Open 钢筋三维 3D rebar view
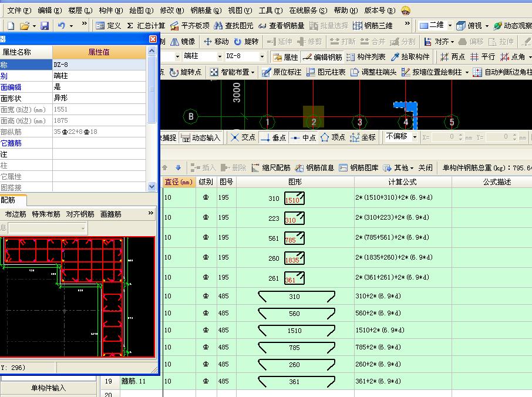This screenshot has width=532, height=397. pos(372,25)
